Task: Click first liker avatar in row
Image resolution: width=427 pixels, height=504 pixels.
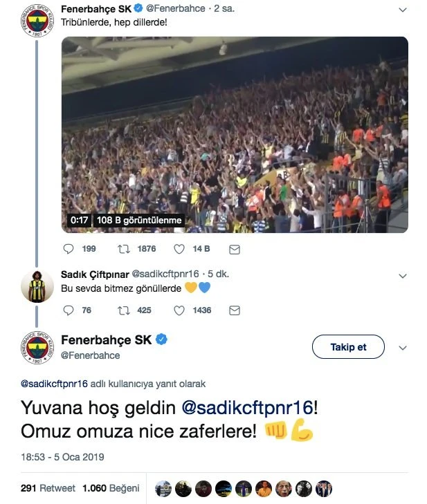Action: click(163, 488)
